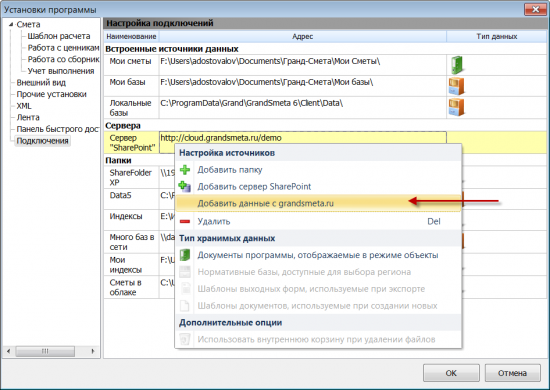Select Документы программы, отображаемые в режиме объекты
The width and height of the screenshot is (550, 390).
(318, 255)
